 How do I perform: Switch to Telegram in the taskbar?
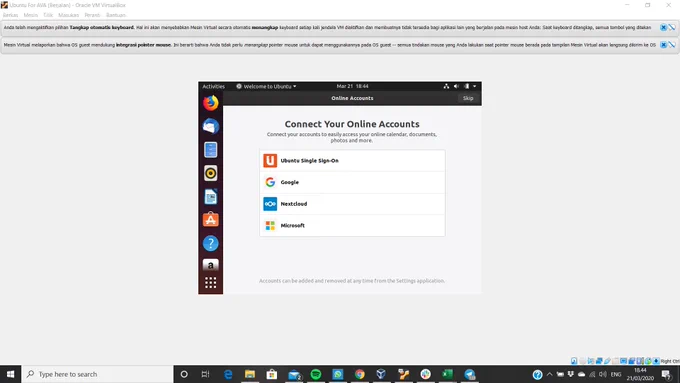tap(470, 374)
